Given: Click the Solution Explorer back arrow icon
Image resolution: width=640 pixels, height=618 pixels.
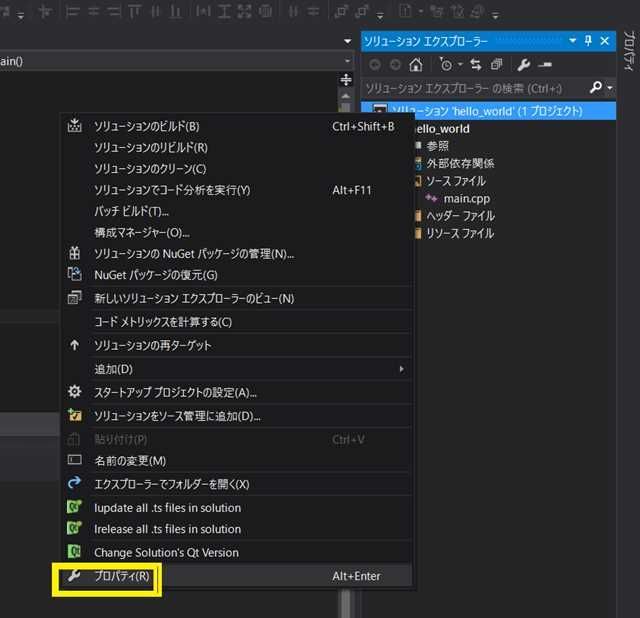Looking at the screenshot, I should [x=375, y=64].
